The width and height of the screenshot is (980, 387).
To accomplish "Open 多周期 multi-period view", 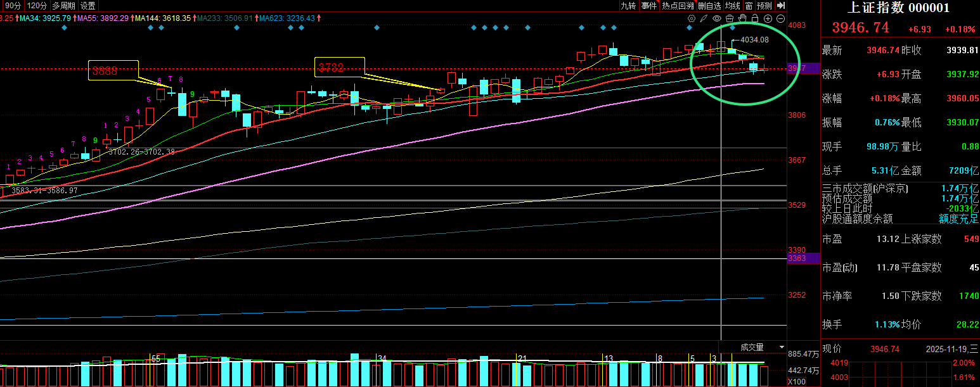I will [63, 6].
